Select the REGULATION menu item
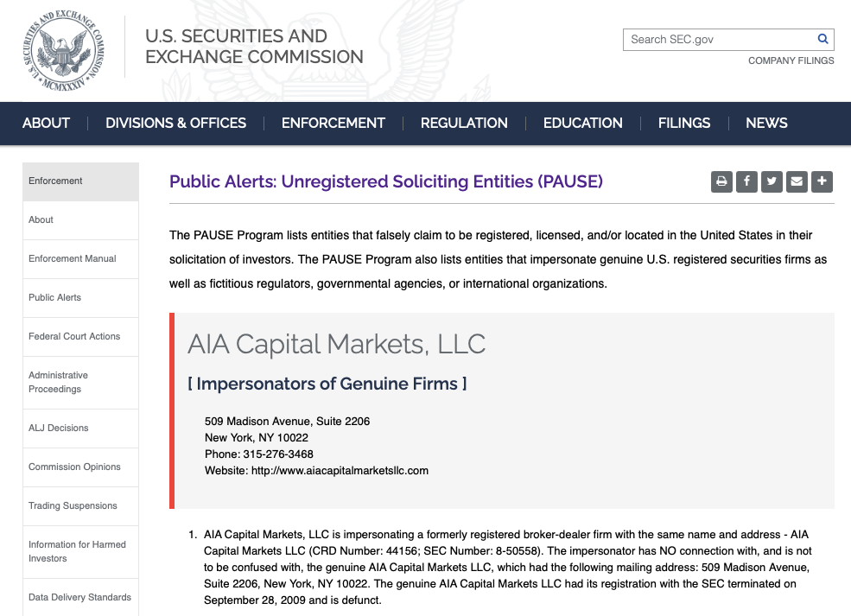This screenshot has height=616, width=851. click(x=464, y=123)
